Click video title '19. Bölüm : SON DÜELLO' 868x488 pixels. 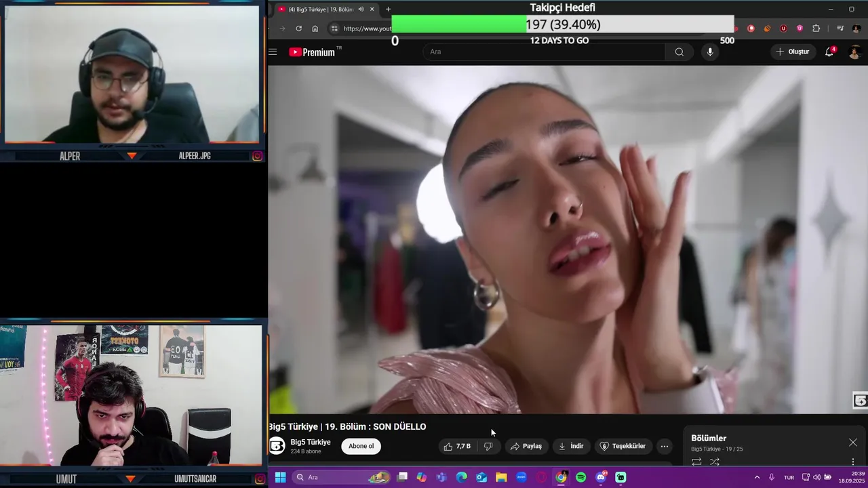(x=376, y=426)
